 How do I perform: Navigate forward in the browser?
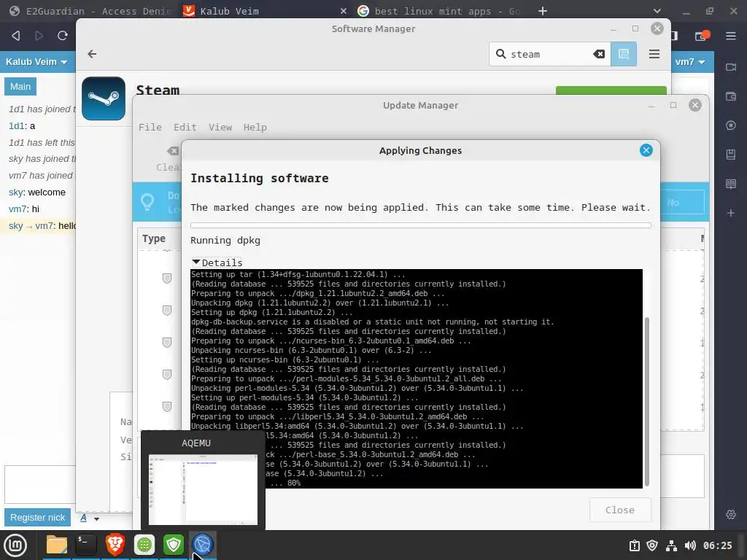[x=39, y=36]
